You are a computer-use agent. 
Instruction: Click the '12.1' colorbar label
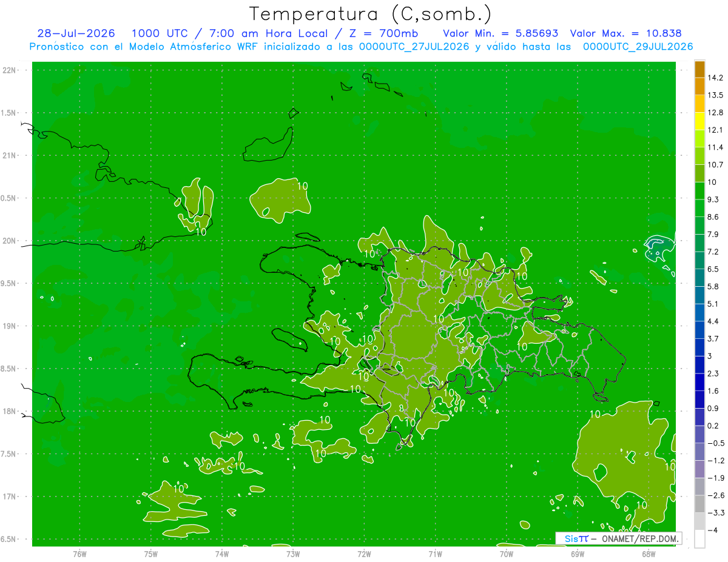(x=716, y=130)
